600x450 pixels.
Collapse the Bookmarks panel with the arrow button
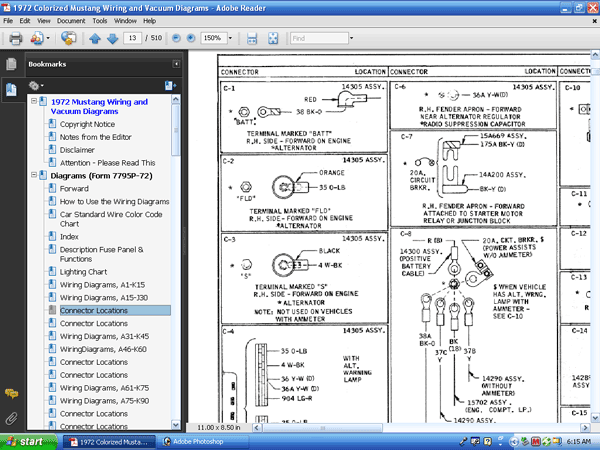point(176,64)
